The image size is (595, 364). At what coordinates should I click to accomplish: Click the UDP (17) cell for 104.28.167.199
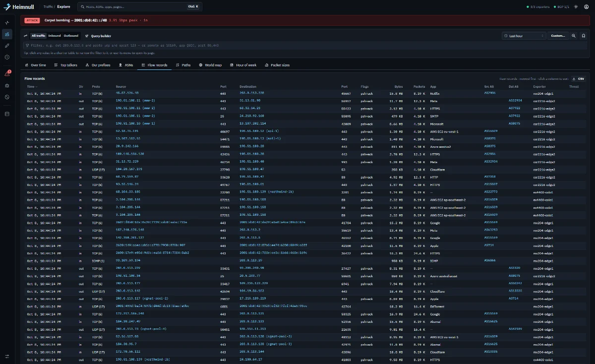(x=98, y=169)
